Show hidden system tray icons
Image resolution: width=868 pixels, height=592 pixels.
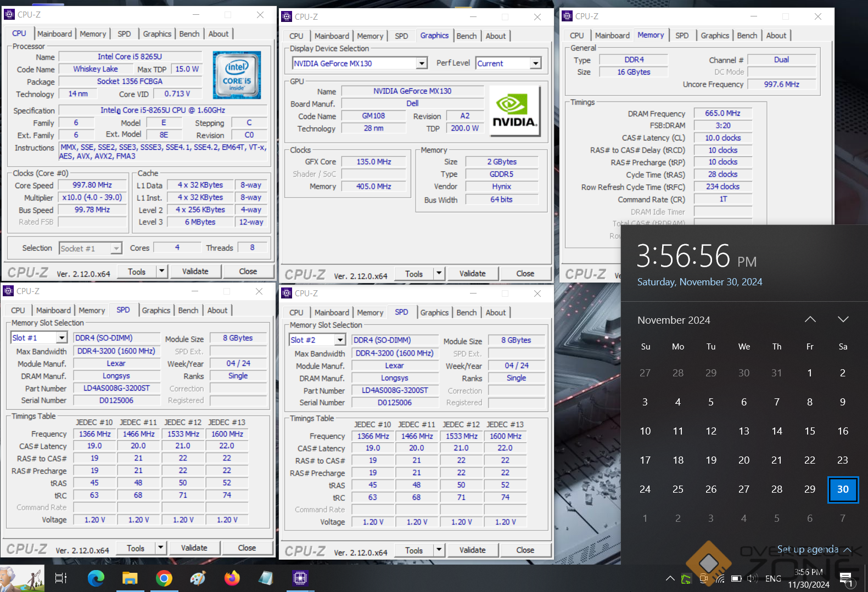coord(670,578)
